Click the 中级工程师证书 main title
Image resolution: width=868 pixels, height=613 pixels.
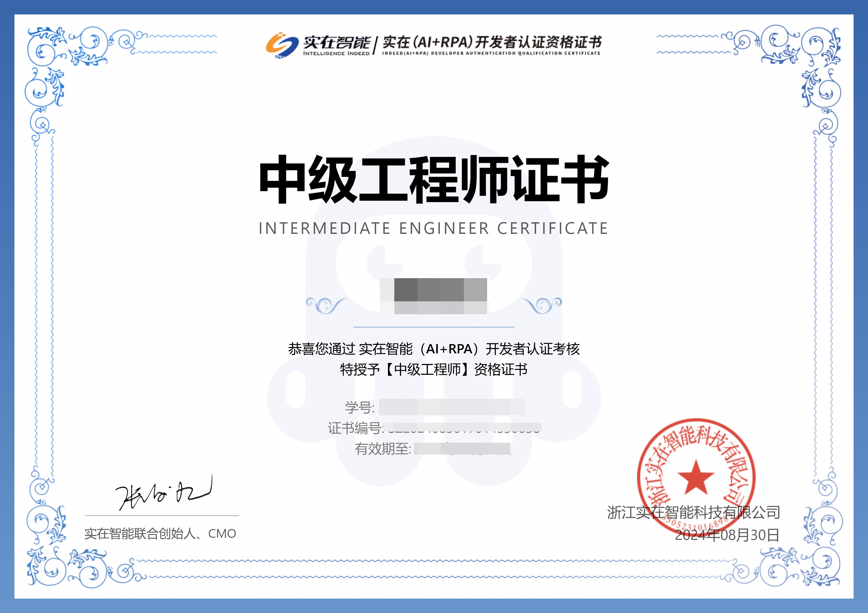pyautogui.click(x=434, y=179)
